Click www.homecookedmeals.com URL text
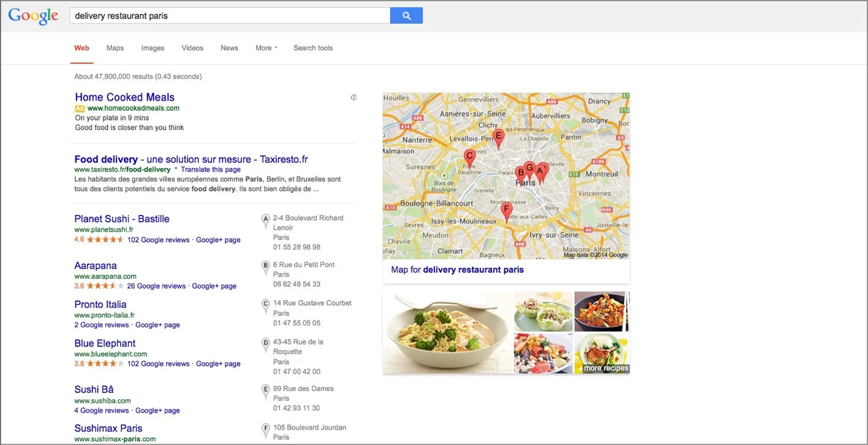The width and height of the screenshot is (868, 445). pyautogui.click(x=134, y=108)
